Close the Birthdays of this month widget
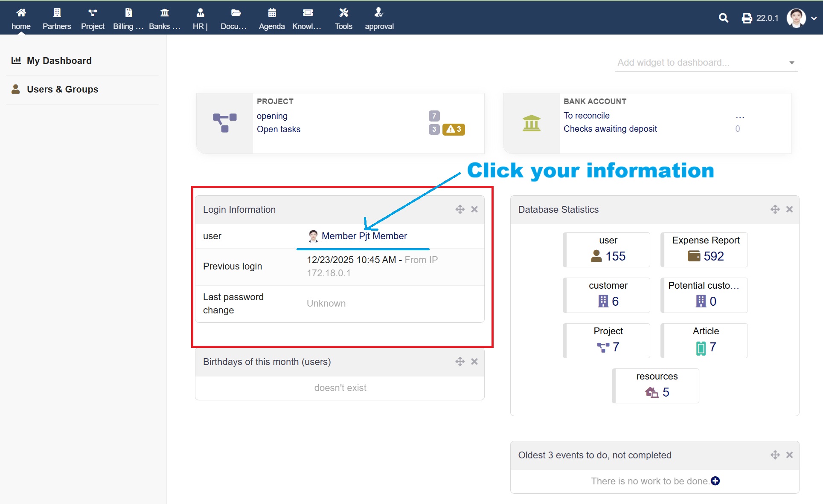823x504 pixels. pos(474,362)
